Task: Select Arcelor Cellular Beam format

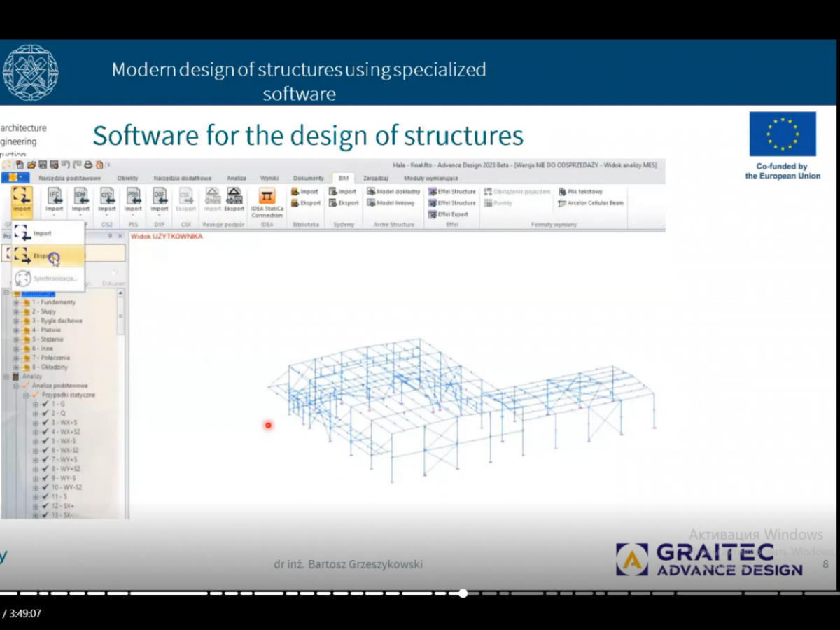Action: pyautogui.click(x=591, y=203)
